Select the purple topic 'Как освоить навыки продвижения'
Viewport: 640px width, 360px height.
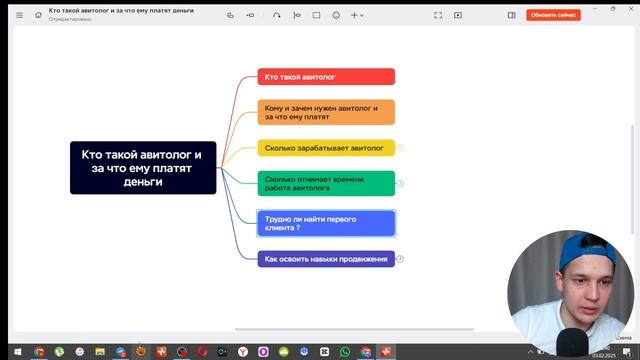(x=326, y=259)
